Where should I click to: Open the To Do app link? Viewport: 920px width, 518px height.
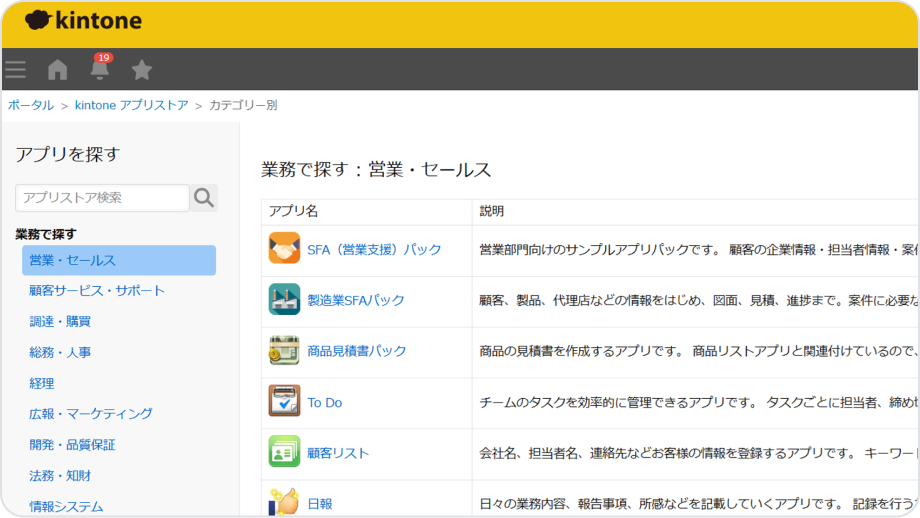coord(324,402)
